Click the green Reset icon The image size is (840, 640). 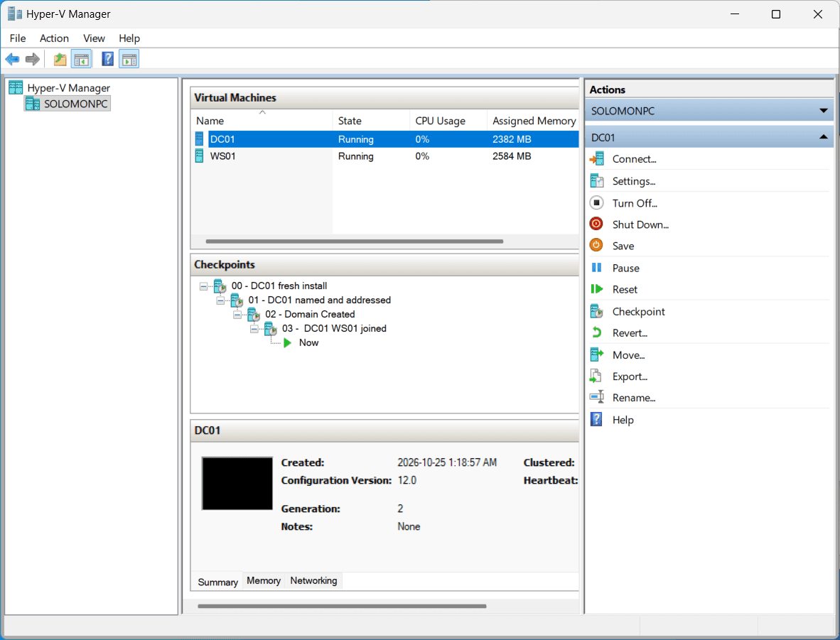coord(596,289)
